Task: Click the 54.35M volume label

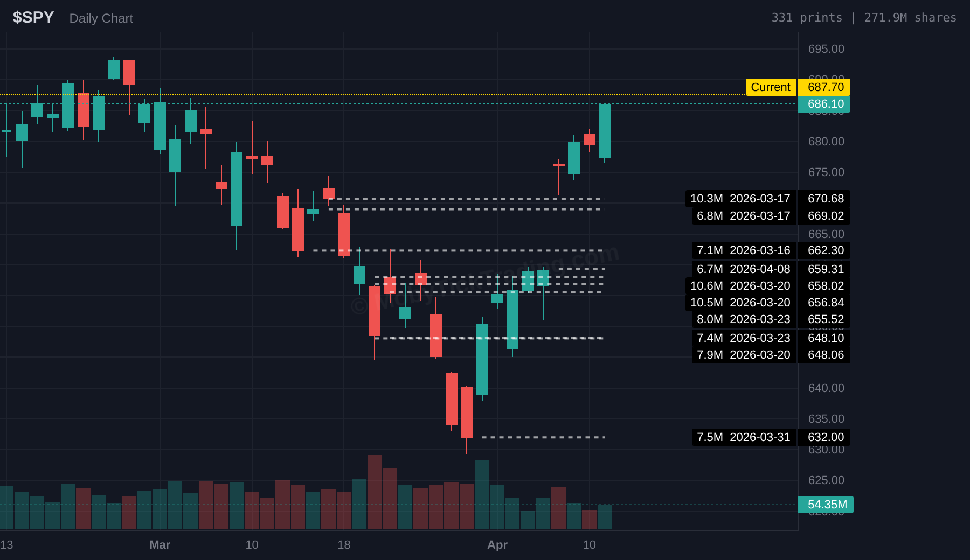Action: pos(826,505)
